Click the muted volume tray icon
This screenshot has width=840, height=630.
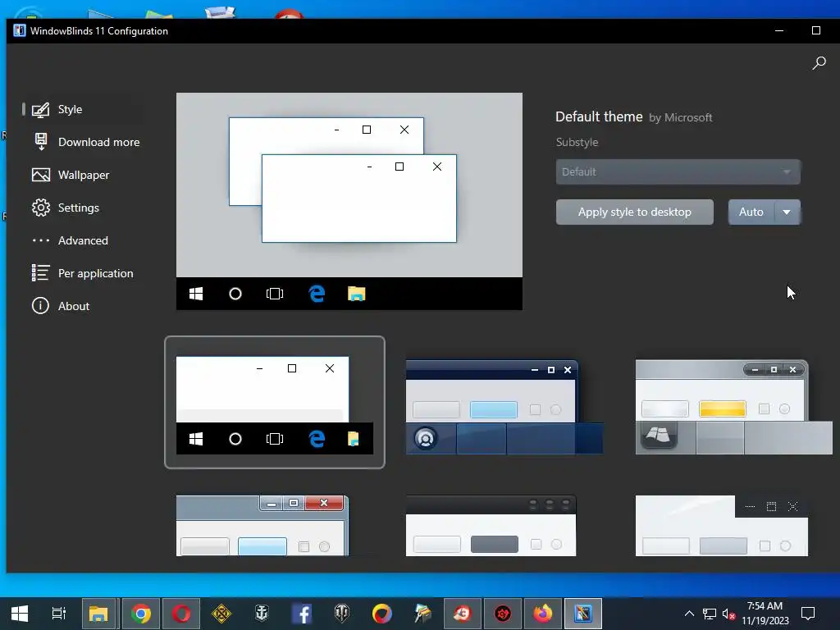(728, 614)
